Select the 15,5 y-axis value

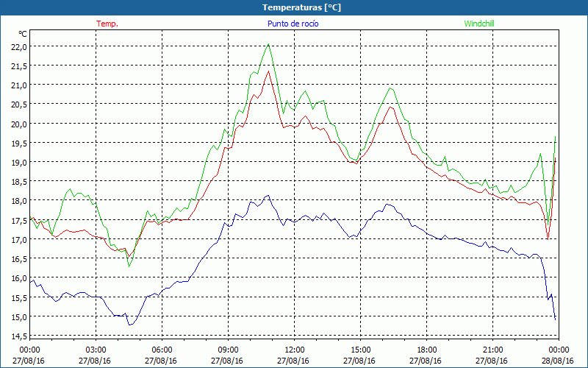point(19,297)
